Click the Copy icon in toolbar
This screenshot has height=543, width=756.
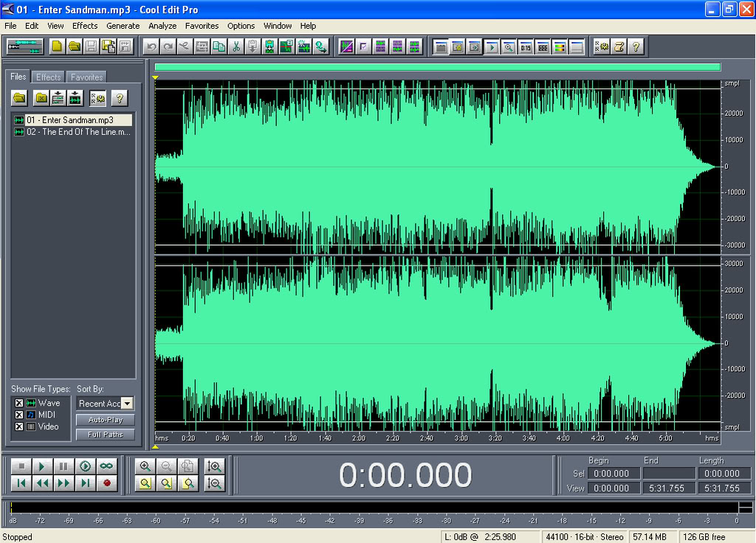pyautogui.click(x=219, y=46)
